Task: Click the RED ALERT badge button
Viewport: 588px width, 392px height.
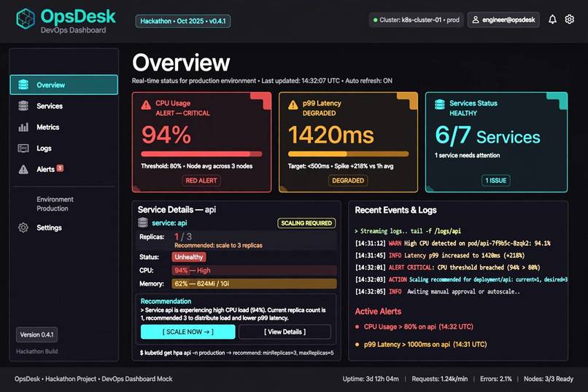Action: pyautogui.click(x=201, y=181)
